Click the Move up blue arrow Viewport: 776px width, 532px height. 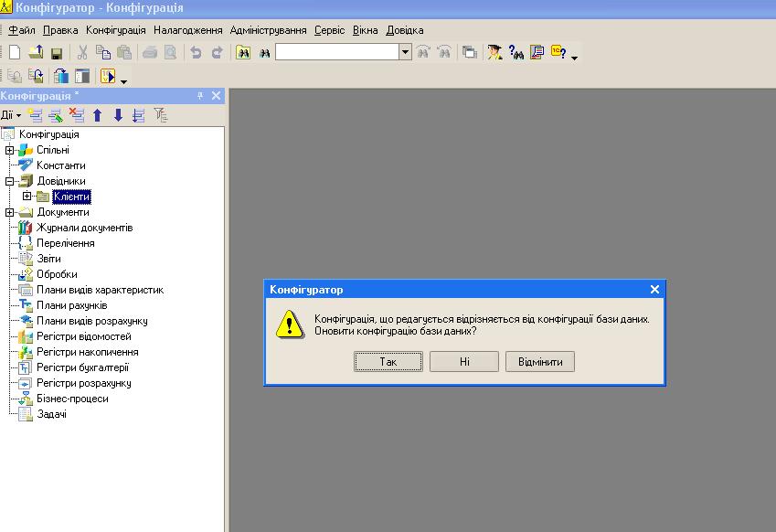point(98,115)
